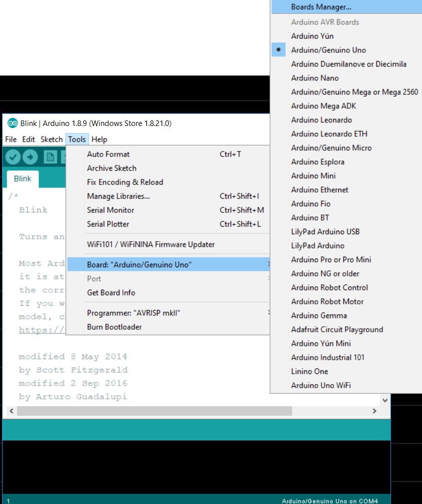Viewport: 422px width, 504px height.
Task: Select Arduino Robot Control
Action: [346, 288]
